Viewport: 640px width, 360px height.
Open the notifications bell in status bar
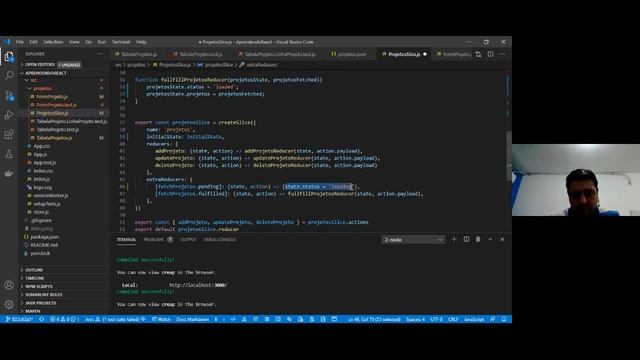tap(504, 319)
